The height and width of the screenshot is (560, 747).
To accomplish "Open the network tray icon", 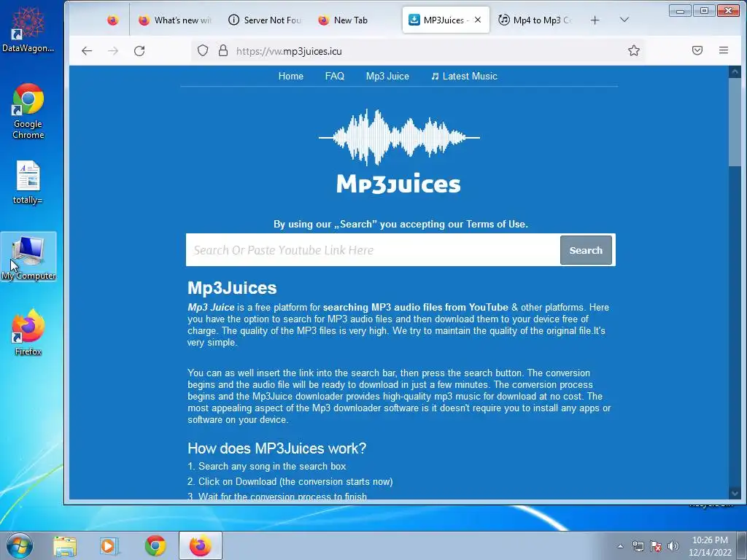I will [638, 546].
